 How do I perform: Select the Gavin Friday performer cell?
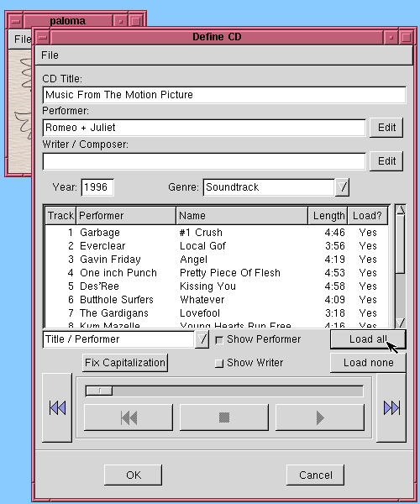(110, 260)
